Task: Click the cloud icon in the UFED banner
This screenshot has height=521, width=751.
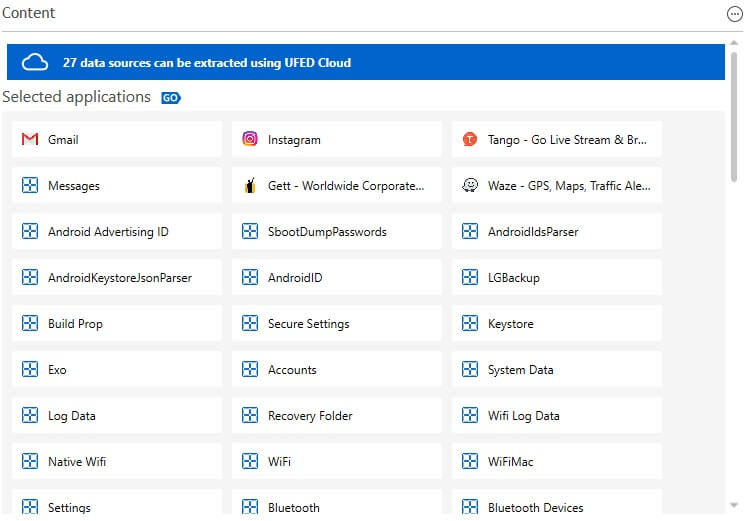Action: coord(35,62)
